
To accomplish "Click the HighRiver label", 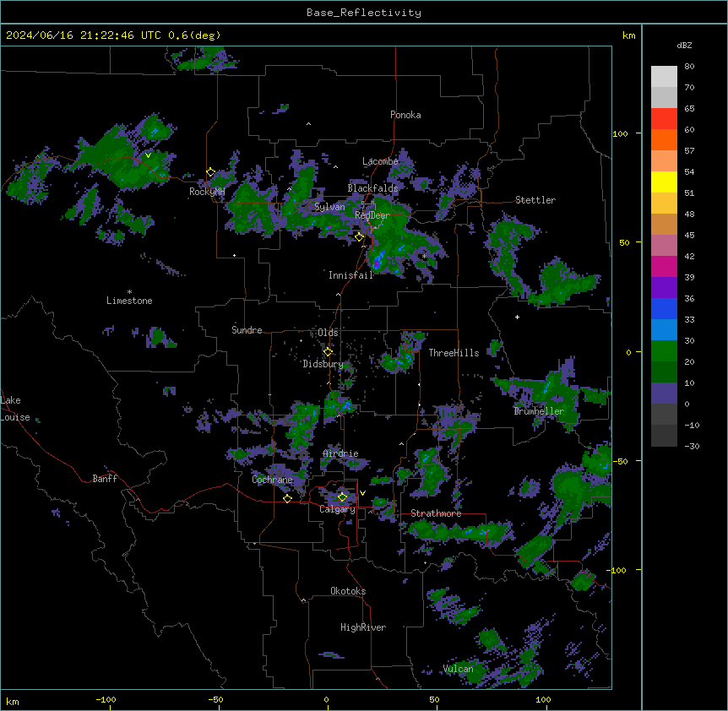I will (363, 627).
